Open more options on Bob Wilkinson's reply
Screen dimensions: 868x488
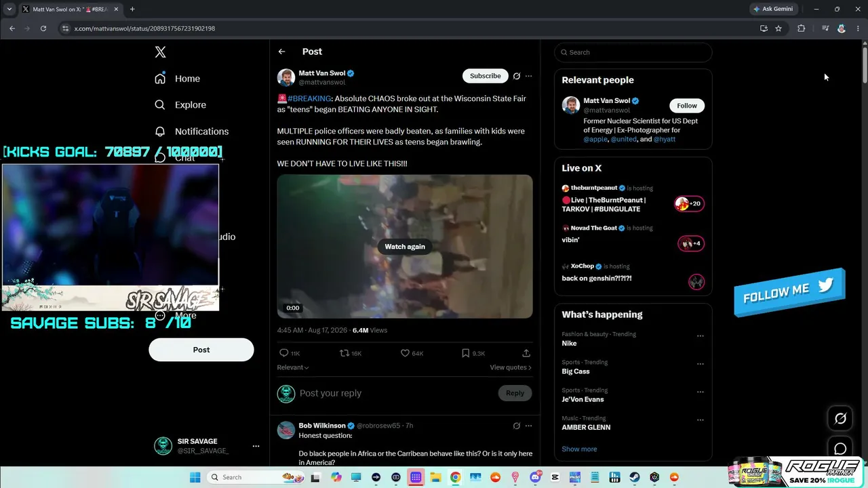click(529, 426)
